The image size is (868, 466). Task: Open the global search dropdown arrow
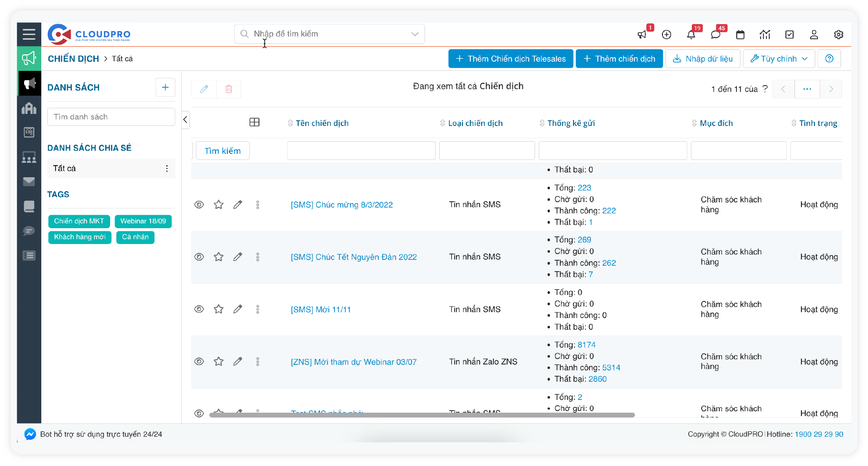tap(415, 34)
